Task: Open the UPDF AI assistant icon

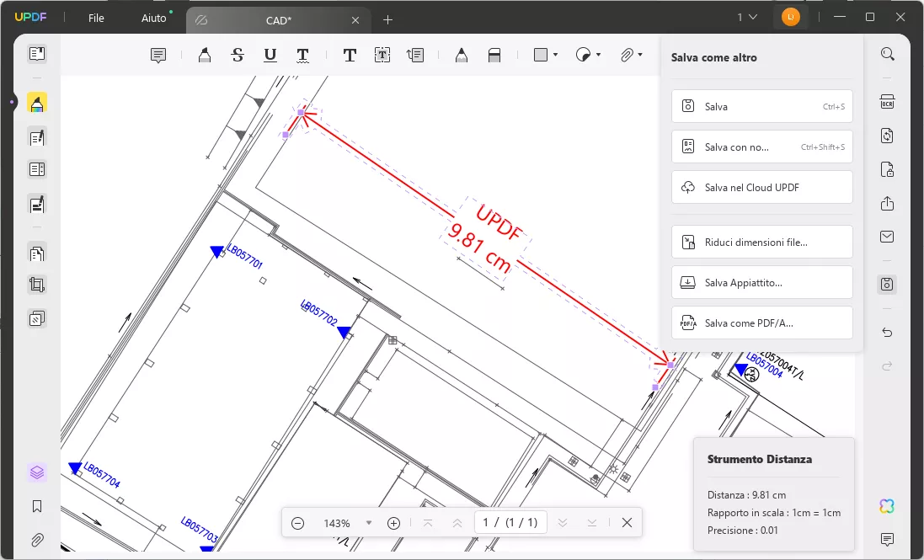Action: 888,506
